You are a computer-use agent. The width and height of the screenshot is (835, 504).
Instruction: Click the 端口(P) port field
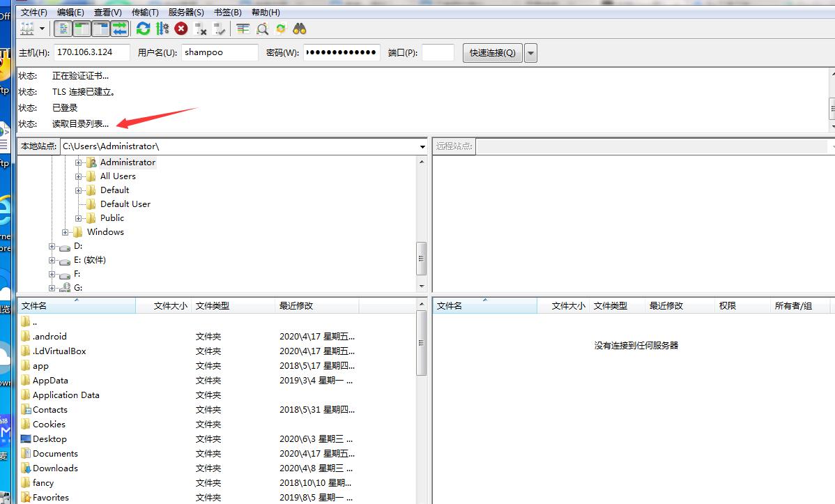pos(438,52)
